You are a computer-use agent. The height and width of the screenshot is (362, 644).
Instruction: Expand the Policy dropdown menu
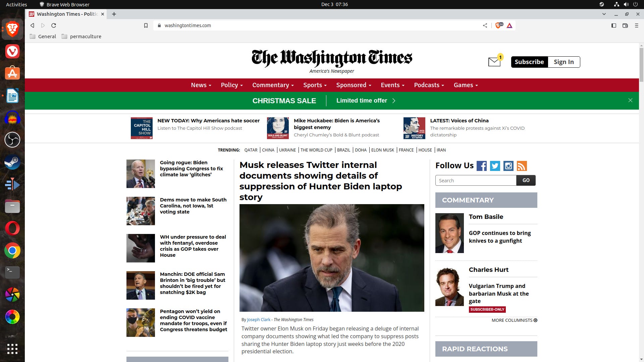(x=232, y=85)
